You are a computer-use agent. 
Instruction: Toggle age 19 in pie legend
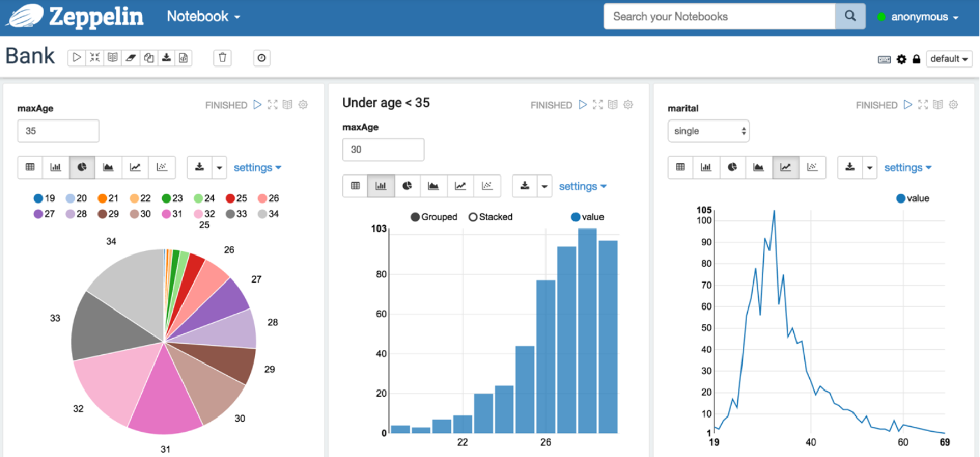pyautogui.click(x=44, y=198)
